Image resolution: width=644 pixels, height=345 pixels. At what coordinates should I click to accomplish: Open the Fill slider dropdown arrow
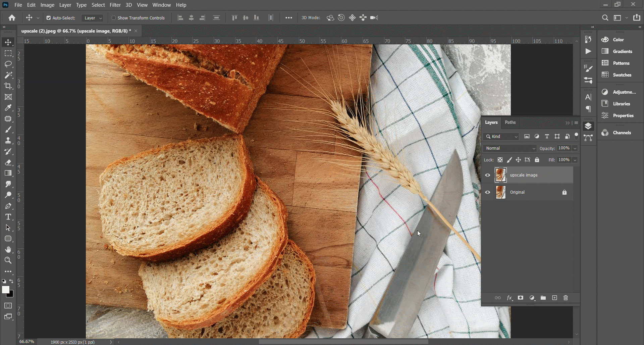point(575,160)
